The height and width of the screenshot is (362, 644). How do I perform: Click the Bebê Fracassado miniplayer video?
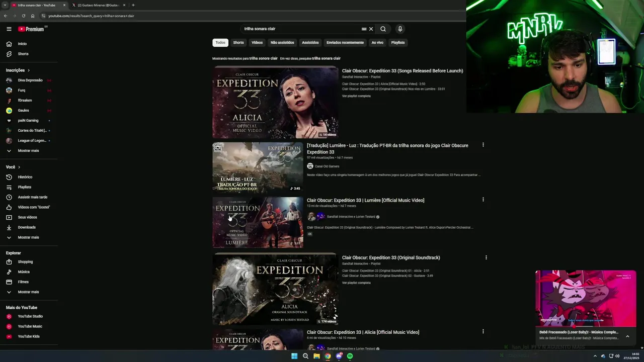click(586, 299)
